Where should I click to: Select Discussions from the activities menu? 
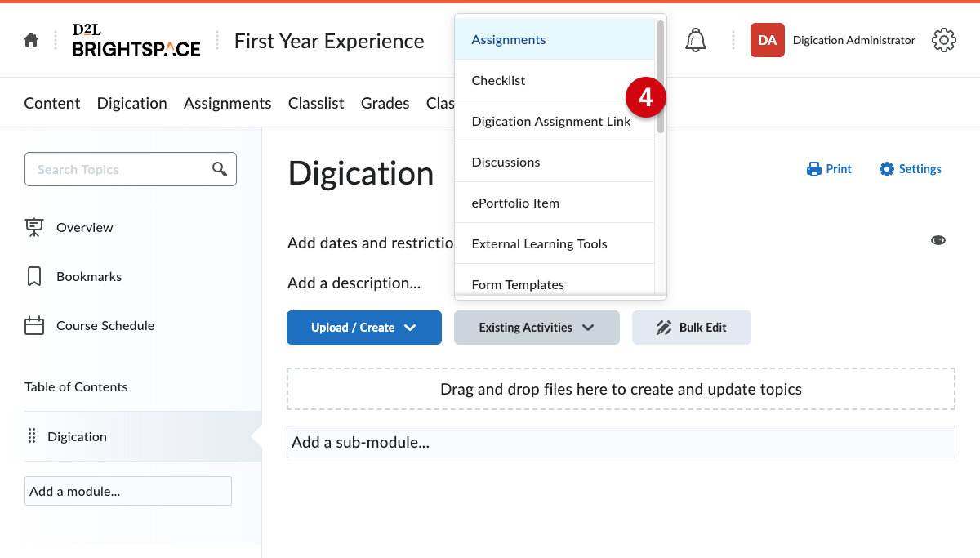pyautogui.click(x=555, y=162)
